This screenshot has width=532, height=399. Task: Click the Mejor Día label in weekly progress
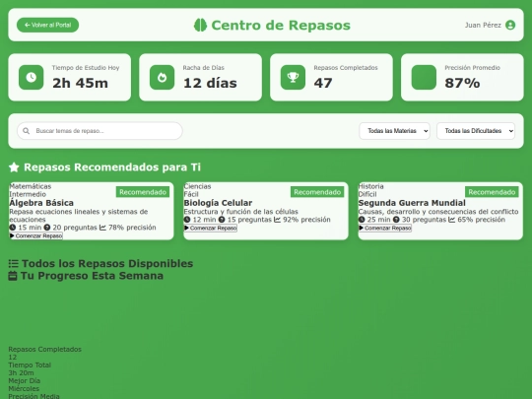[x=25, y=380]
